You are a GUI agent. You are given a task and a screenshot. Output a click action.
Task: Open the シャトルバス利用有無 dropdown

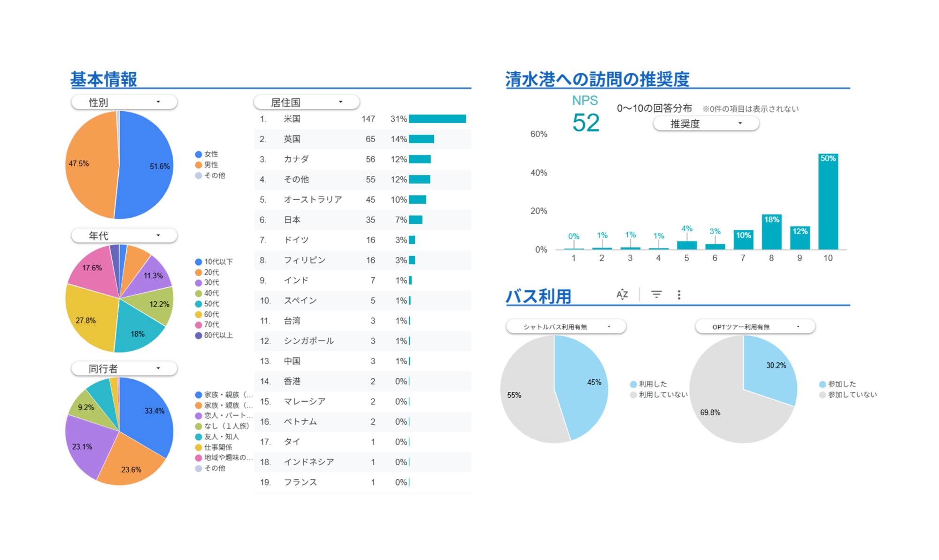click(566, 327)
